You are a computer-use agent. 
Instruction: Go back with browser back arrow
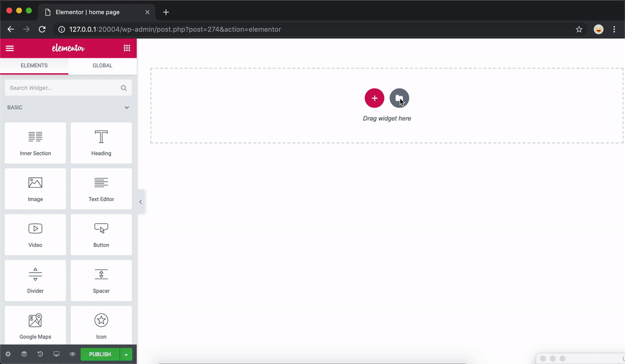[x=11, y=29]
